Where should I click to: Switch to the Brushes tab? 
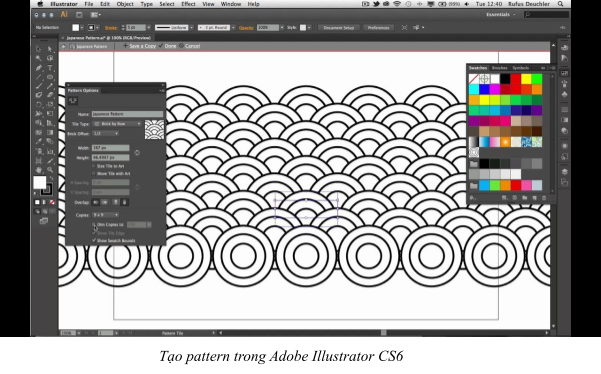point(499,68)
